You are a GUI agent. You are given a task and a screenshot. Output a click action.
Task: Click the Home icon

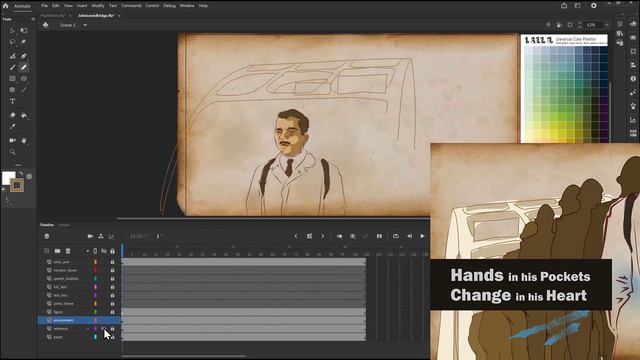(x=5, y=6)
